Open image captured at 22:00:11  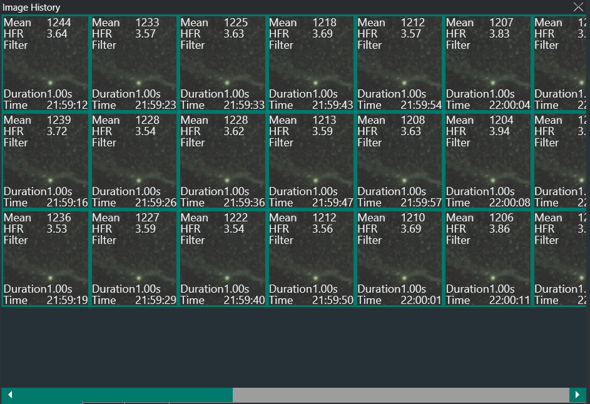click(x=488, y=258)
